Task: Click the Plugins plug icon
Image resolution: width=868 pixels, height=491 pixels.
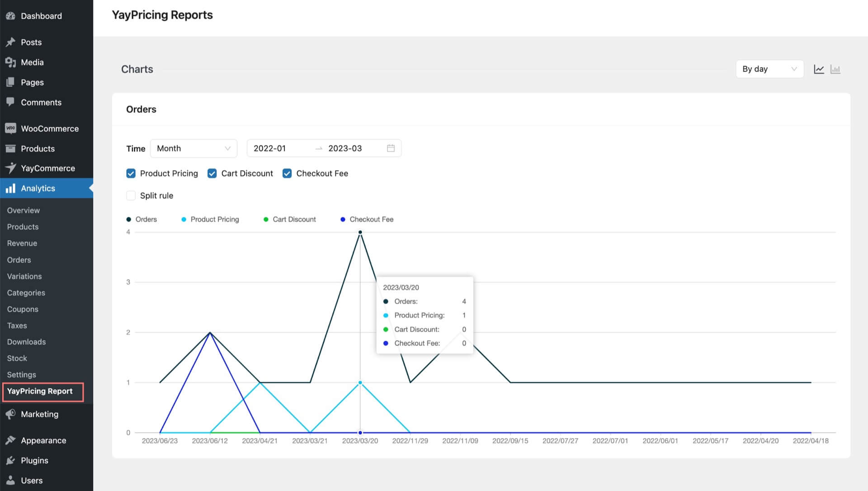Action: [x=10, y=461]
